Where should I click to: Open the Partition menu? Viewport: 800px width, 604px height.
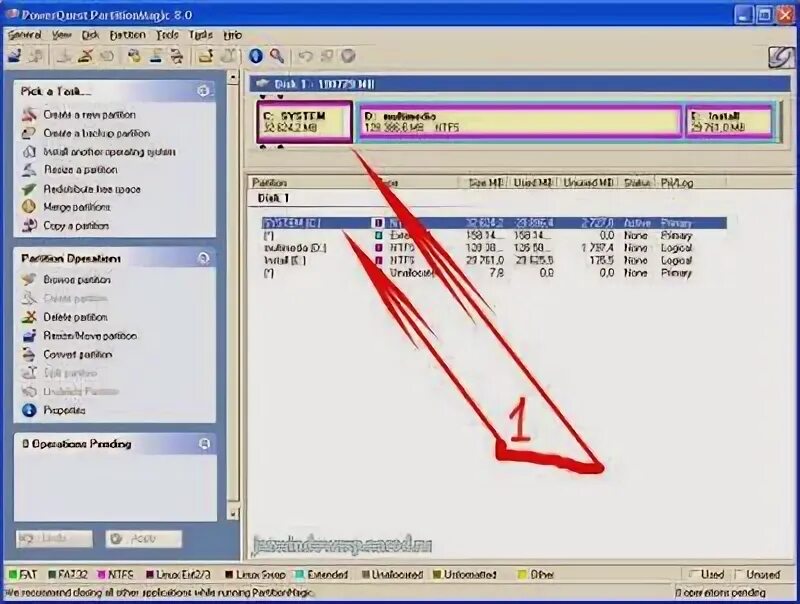(x=128, y=35)
